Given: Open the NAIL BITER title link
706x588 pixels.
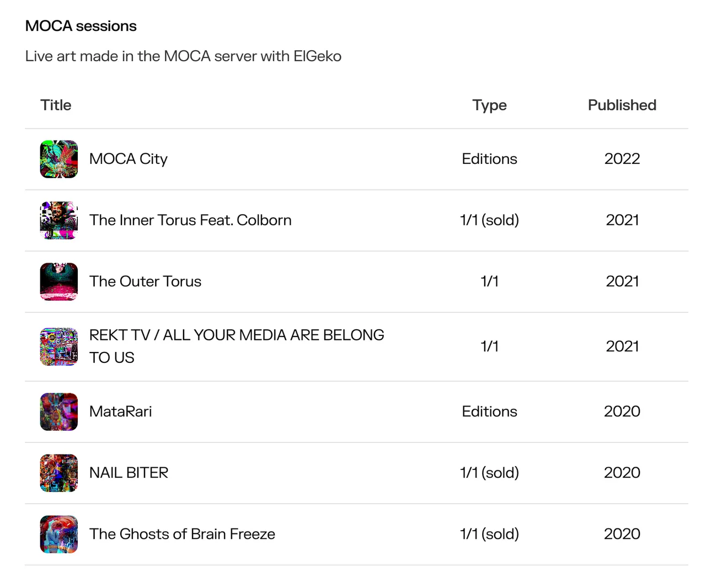Looking at the screenshot, I should [129, 473].
